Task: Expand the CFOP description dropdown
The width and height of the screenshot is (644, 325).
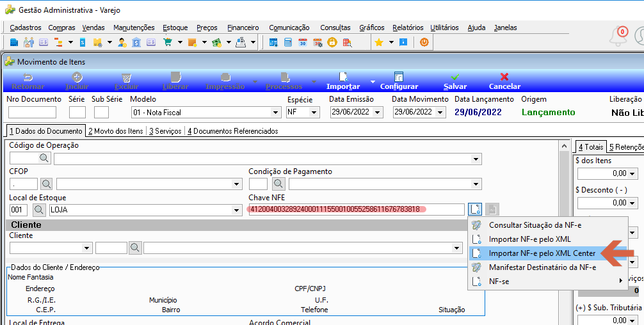Action: 236,184
